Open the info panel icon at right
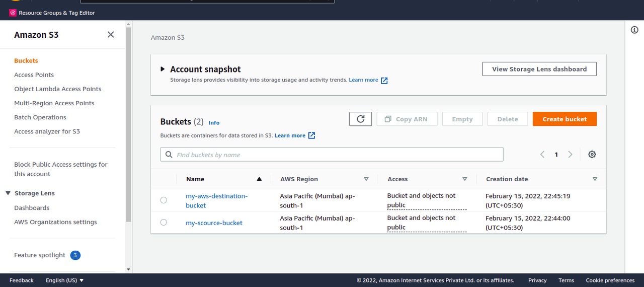This screenshot has width=644, height=287. (x=634, y=30)
